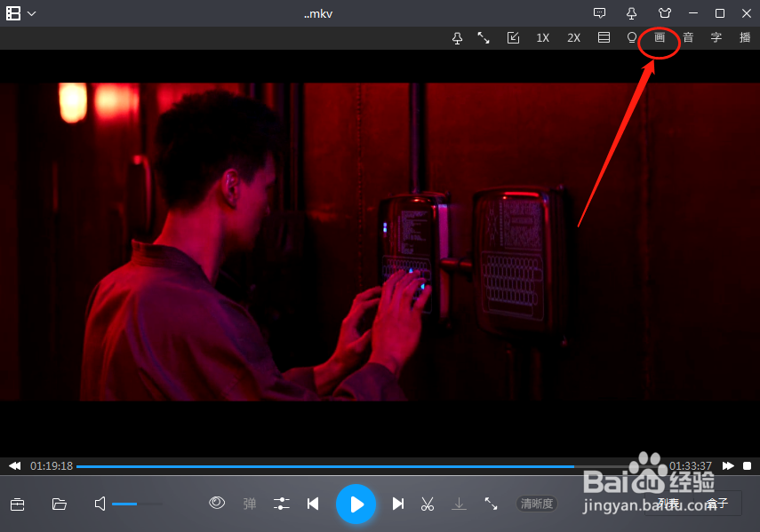Click the current time 01:19:18
The width and height of the screenshot is (760, 532).
[x=52, y=465]
